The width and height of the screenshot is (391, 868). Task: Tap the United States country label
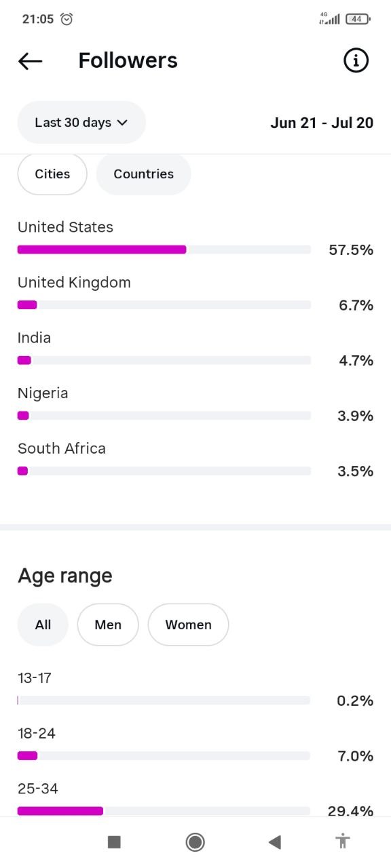click(x=65, y=227)
